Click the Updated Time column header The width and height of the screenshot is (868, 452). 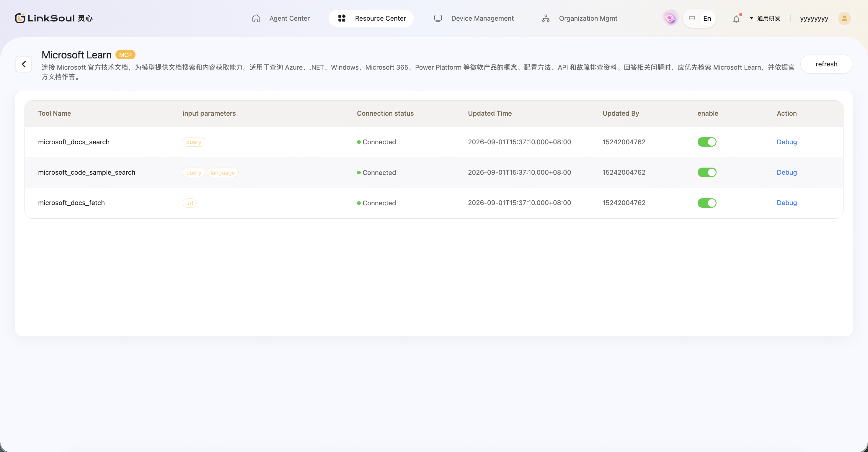[490, 113]
